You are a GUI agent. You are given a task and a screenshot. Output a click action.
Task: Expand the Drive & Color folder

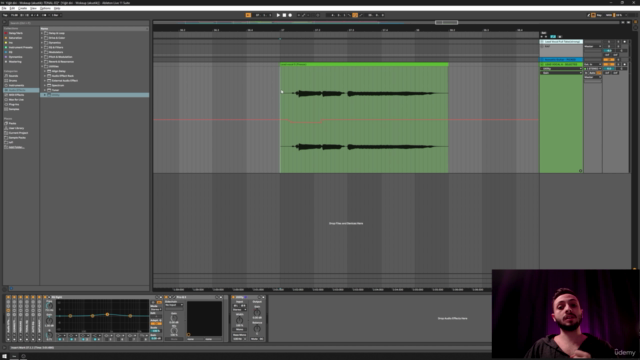coord(42,38)
